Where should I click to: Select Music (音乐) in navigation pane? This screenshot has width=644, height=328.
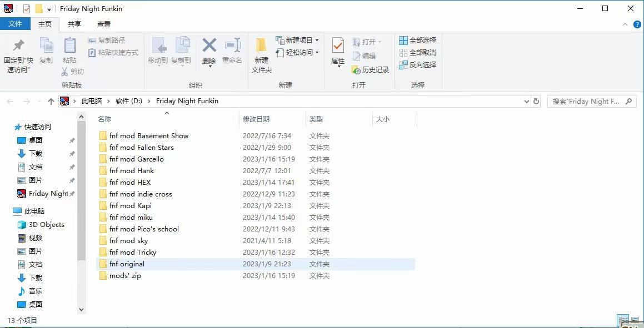[30, 291]
